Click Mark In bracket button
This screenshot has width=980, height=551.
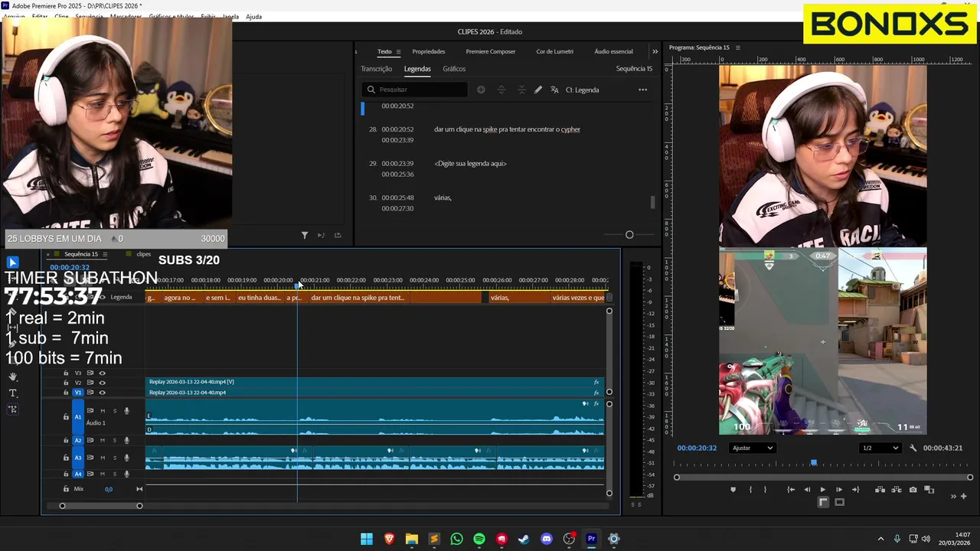click(750, 490)
